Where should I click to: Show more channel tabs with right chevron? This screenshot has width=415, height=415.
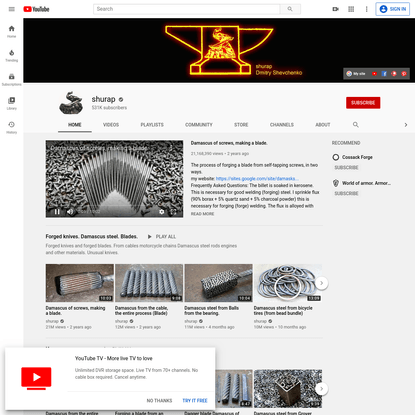pos(406,125)
